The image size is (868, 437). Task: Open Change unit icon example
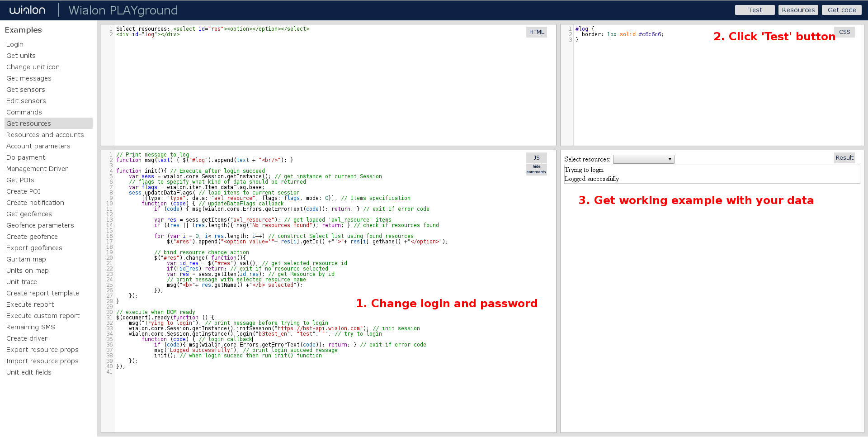(x=33, y=67)
